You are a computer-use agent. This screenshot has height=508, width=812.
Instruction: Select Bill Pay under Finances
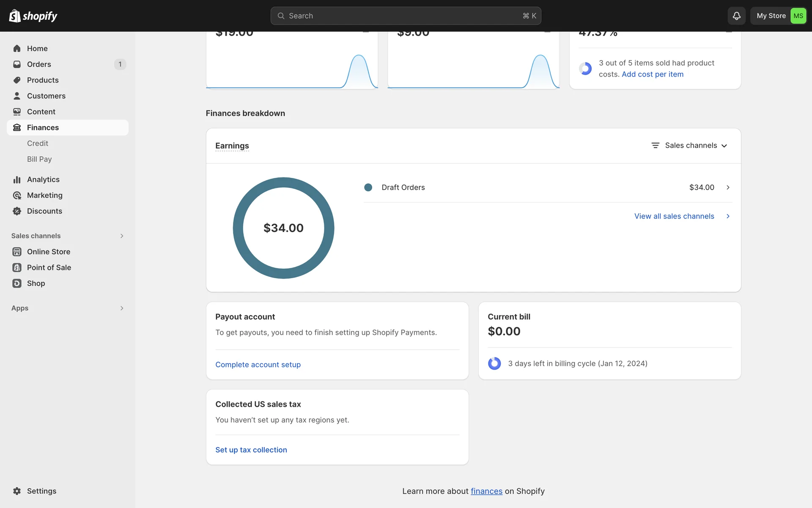click(x=39, y=159)
